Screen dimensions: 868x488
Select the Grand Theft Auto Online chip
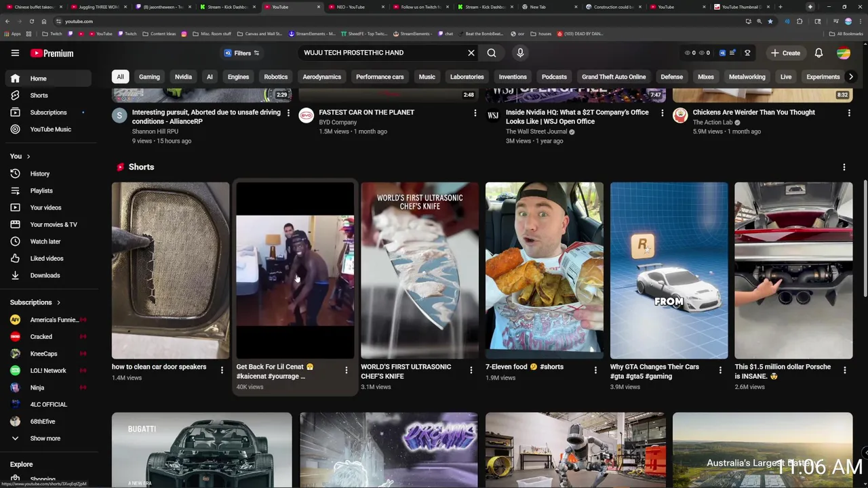(x=614, y=77)
